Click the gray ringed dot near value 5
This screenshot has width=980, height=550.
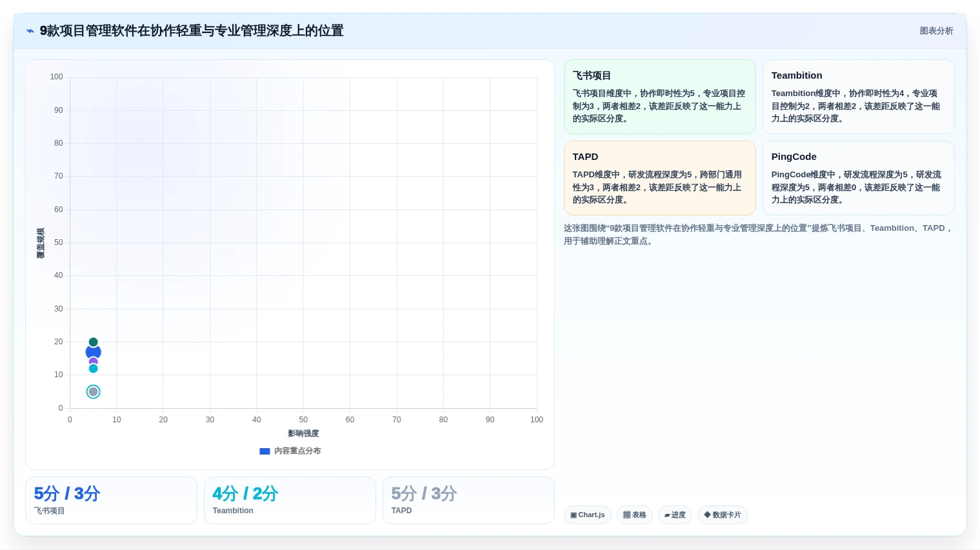(93, 392)
